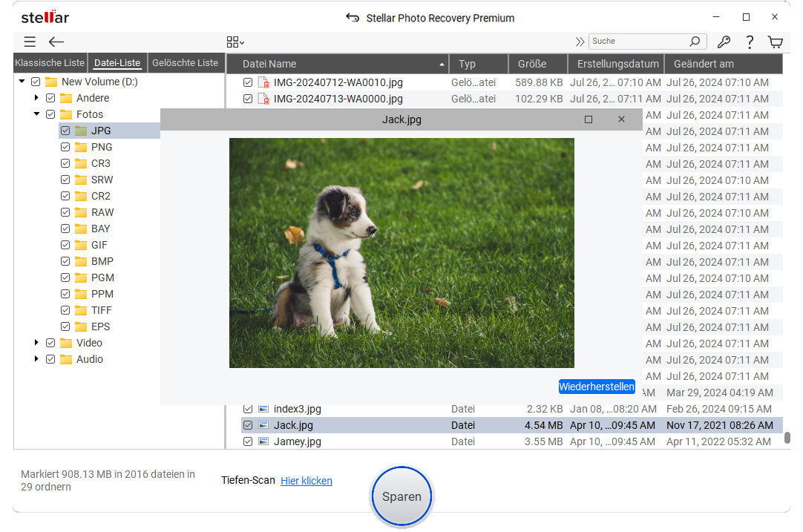Click the Hier klicken deep scan link
The height and width of the screenshot is (532, 803).
pyautogui.click(x=307, y=481)
